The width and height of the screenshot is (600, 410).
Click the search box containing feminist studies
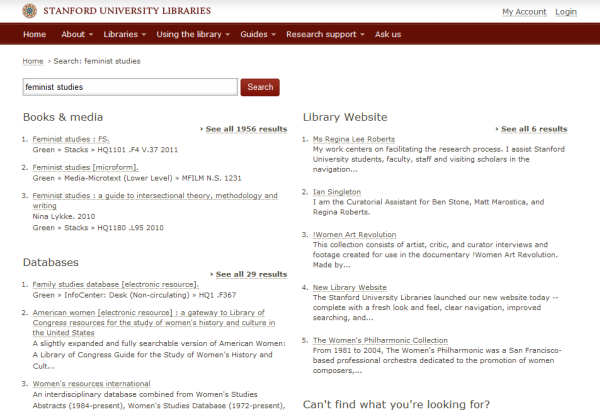click(x=130, y=87)
